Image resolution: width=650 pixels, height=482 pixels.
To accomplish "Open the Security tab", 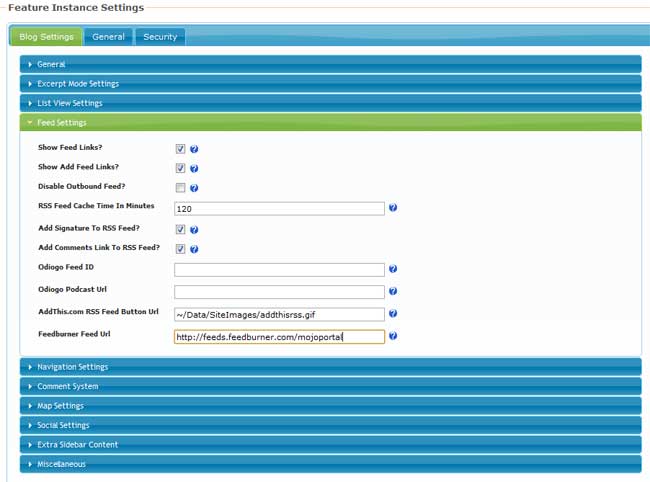I will point(160,37).
